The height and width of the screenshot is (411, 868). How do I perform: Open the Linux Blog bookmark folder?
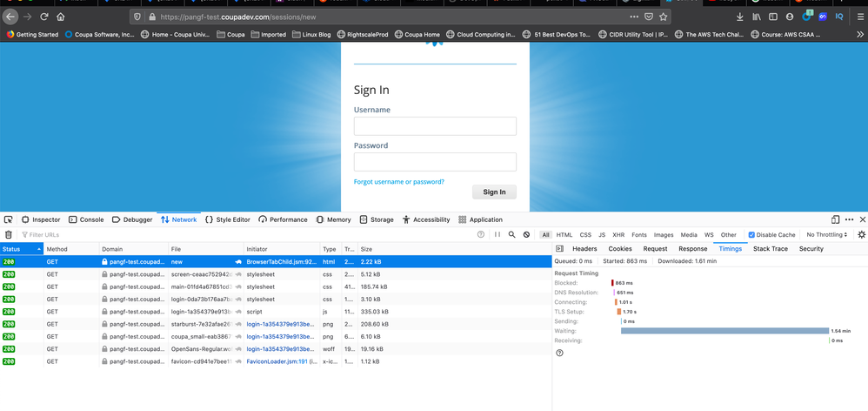click(x=311, y=34)
